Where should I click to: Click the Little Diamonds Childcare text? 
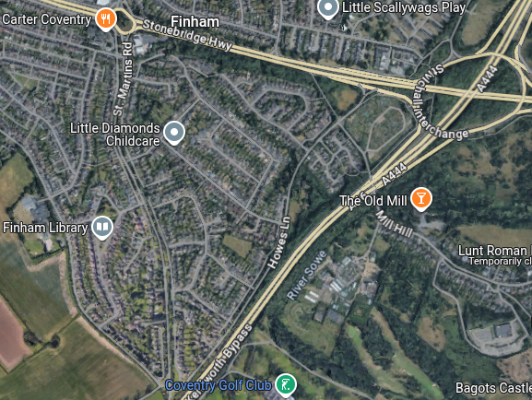click(x=115, y=135)
